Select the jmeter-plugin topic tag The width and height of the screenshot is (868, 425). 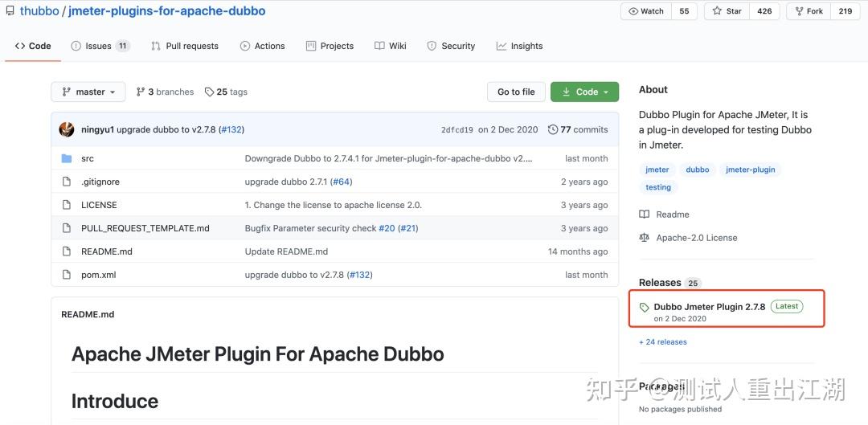click(x=751, y=170)
